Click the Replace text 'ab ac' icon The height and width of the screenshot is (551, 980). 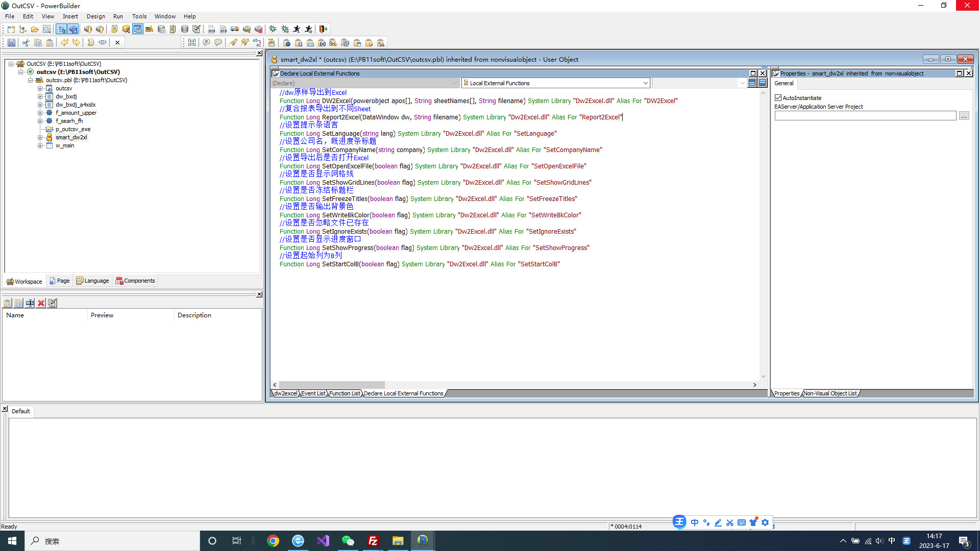(x=257, y=42)
